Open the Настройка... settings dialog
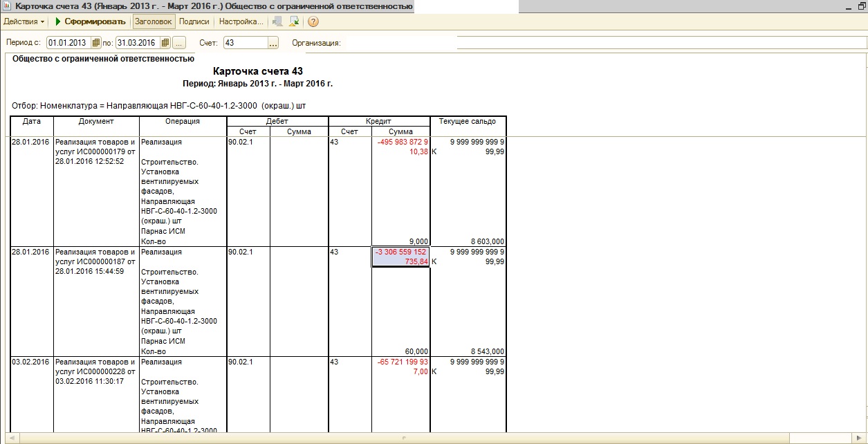Image resolution: width=868 pixels, height=444 pixels. tap(241, 21)
